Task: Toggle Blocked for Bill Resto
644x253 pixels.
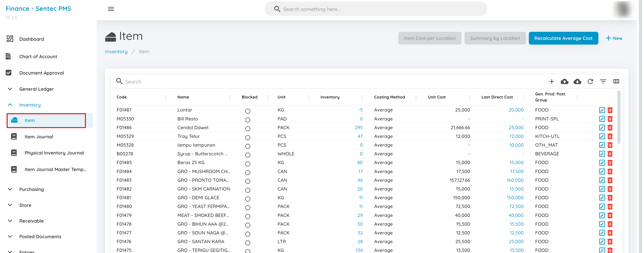Action: pos(248,120)
